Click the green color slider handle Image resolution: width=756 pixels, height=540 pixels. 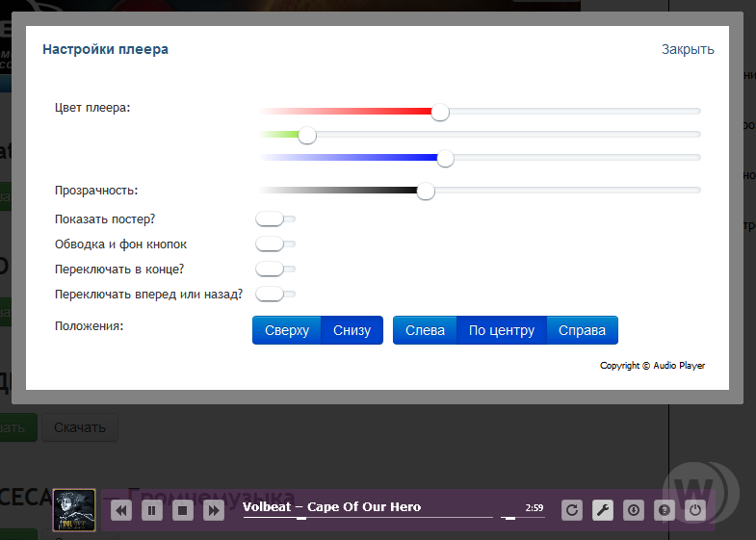pyautogui.click(x=306, y=135)
